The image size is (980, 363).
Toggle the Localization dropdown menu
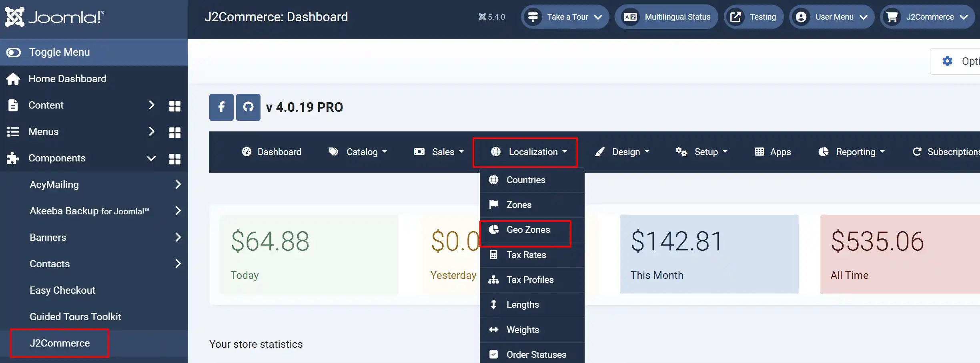pyautogui.click(x=529, y=152)
